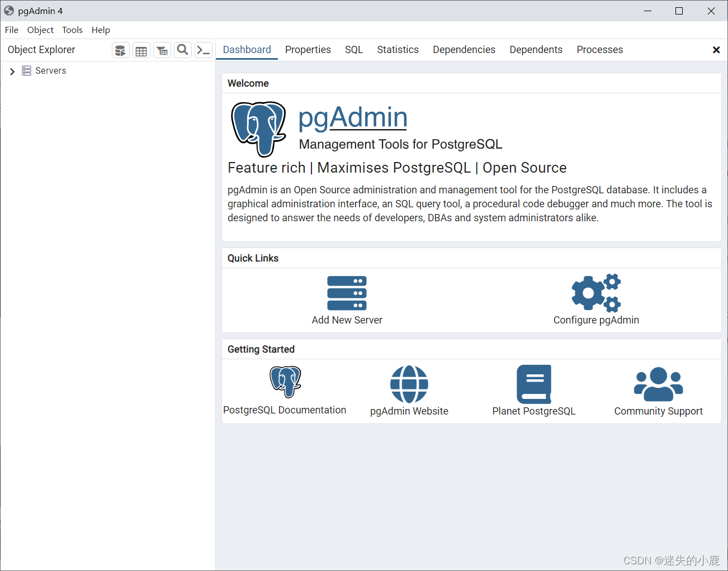Click the Getting Started panel heading
728x571 pixels.
coord(261,349)
